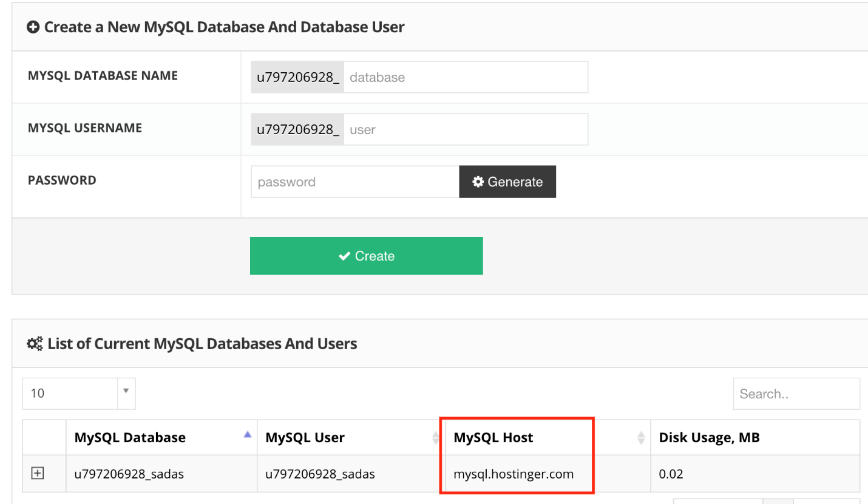Select the u797206928_sadas database name cell
This screenshot has width=868, height=504.
tap(161, 474)
